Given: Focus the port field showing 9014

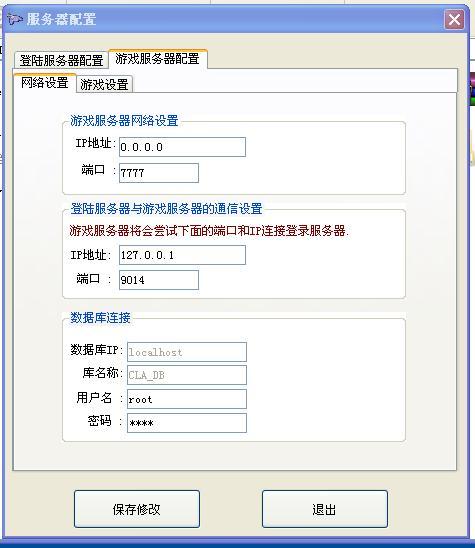Looking at the screenshot, I should pyautogui.click(x=159, y=280).
